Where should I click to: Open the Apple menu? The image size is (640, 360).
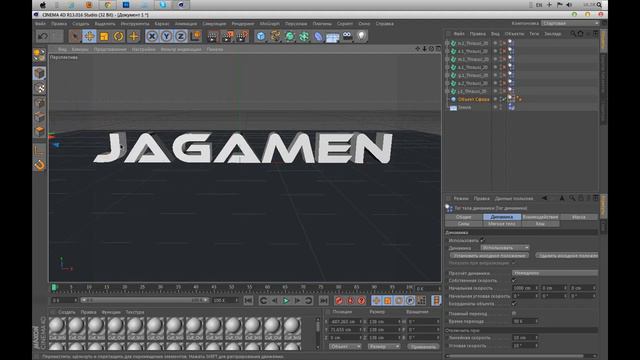[x=42, y=5]
